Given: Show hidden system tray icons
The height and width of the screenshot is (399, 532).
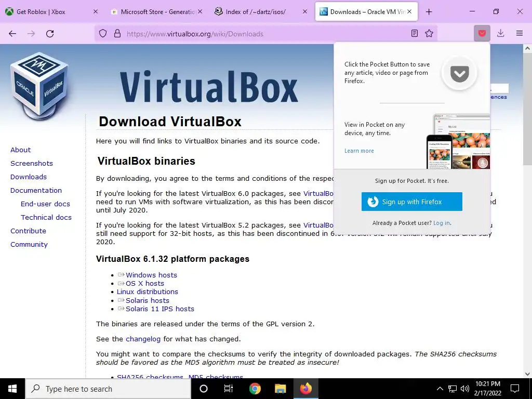Looking at the screenshot, I should click(440, 389).
